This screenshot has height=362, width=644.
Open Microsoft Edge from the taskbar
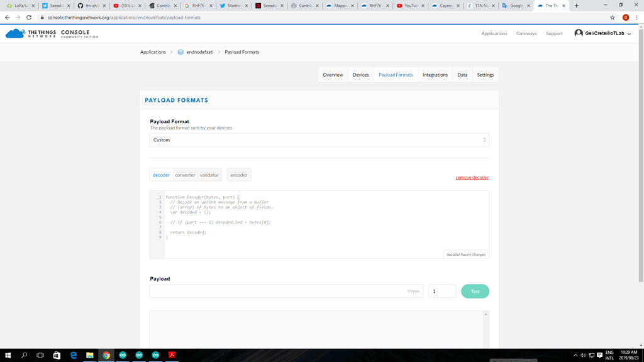click(73, 355)
